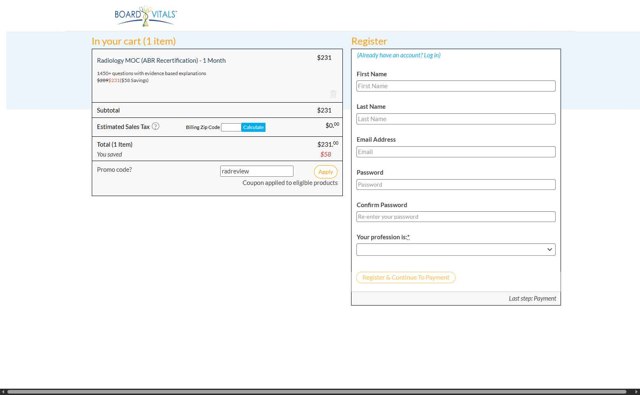
Task: Click the 'Total (1 Item)' label
Action: pyautogui.click(x=115, y=144)
